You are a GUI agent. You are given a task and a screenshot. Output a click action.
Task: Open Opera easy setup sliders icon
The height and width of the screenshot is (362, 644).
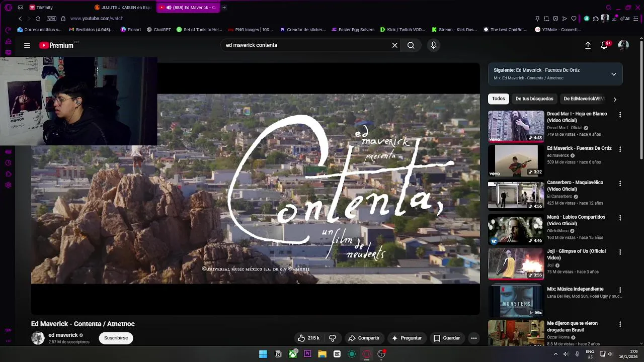pyautogui.click(x=636, y=19)
